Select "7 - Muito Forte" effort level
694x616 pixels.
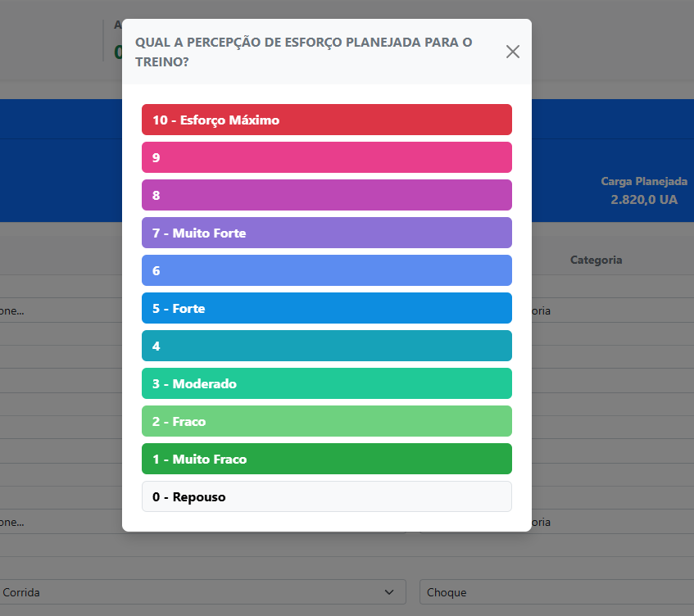(x=326, y=233)
